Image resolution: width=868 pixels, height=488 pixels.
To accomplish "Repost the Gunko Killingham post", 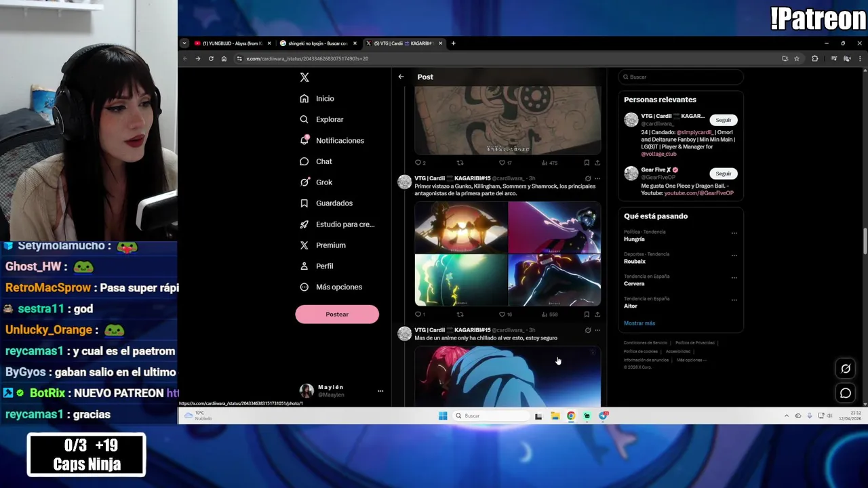I will [460, 314].
